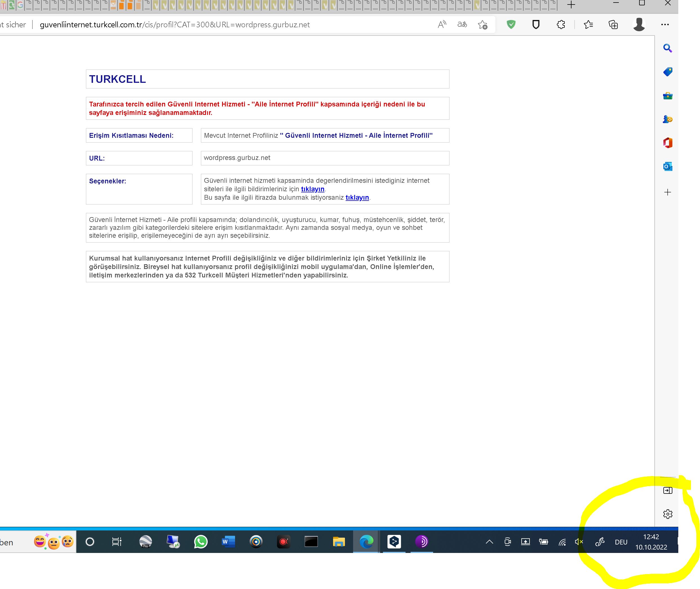Click the Mevcut Internet Profiliniz text
The image size is (700, 589).
[241, 135]
